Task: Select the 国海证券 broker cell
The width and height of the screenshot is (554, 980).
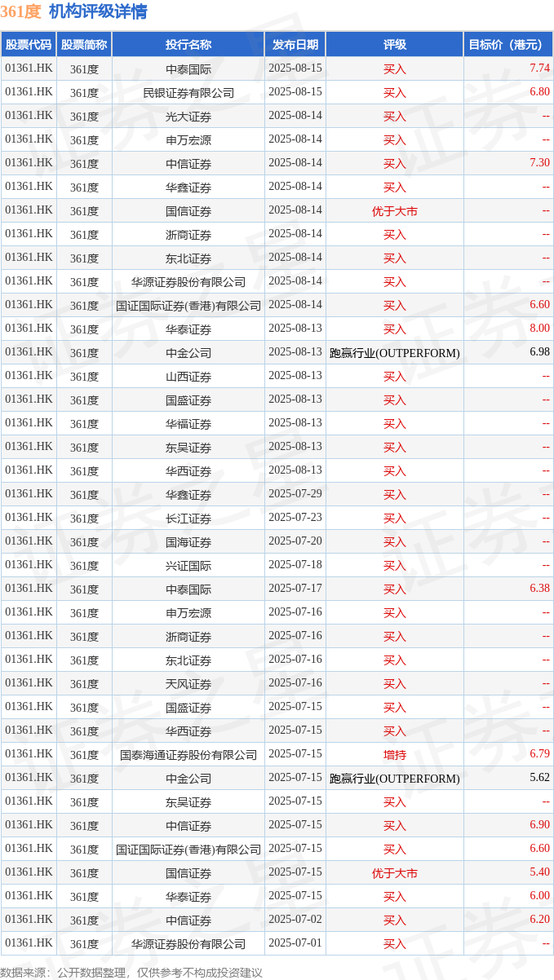Action: [x=188, y=542]
